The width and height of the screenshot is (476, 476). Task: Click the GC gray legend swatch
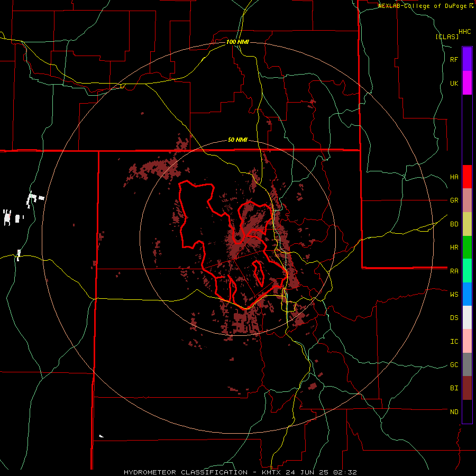point(467,364)
